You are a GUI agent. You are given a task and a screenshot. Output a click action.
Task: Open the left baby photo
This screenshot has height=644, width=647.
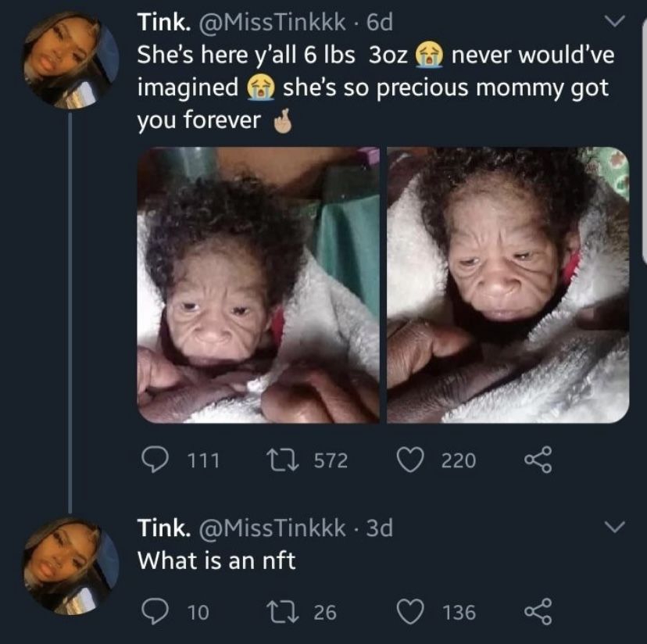(259, 284)
